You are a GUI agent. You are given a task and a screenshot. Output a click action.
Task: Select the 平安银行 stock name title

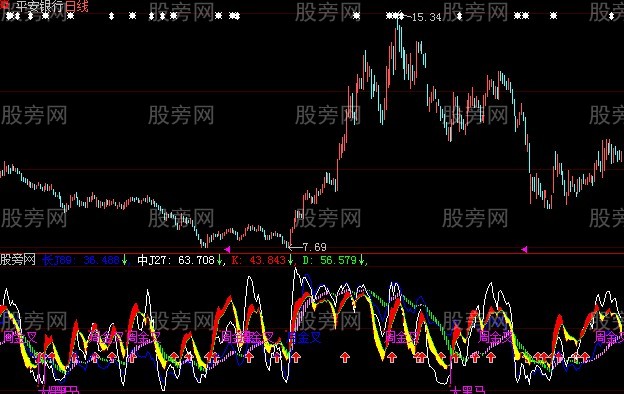pyautogui.click(x=40, y=6)
